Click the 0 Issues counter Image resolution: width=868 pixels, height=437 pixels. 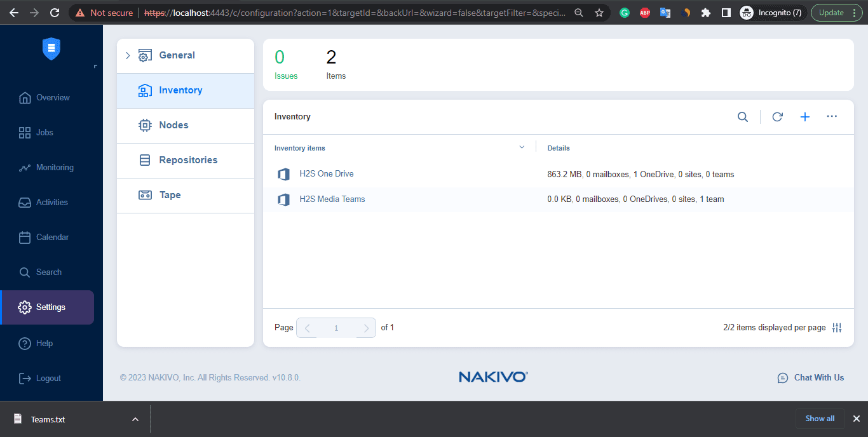285,64
